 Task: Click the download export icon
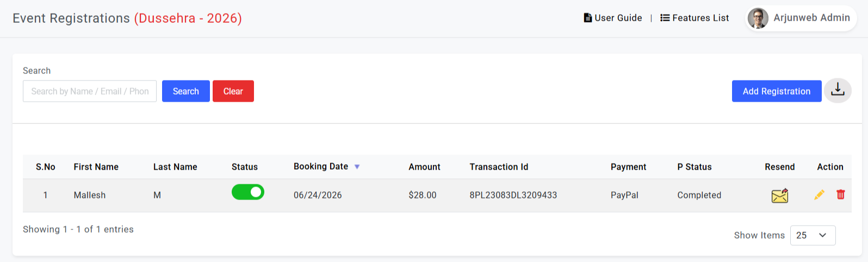[x=838, y=91]
